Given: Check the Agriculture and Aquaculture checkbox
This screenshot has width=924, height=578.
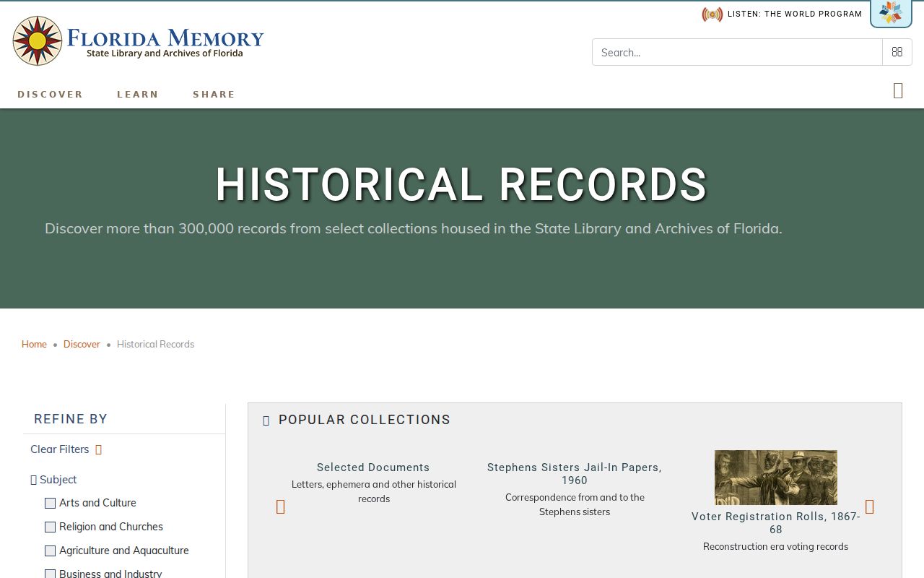Looking at the screenshot, I should click(x=50, y=551).
